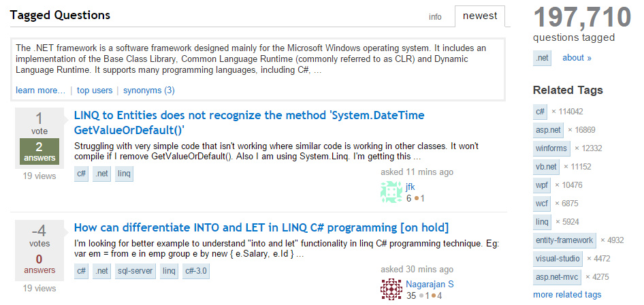Choose the asp.net related tag

click(548, 130)
